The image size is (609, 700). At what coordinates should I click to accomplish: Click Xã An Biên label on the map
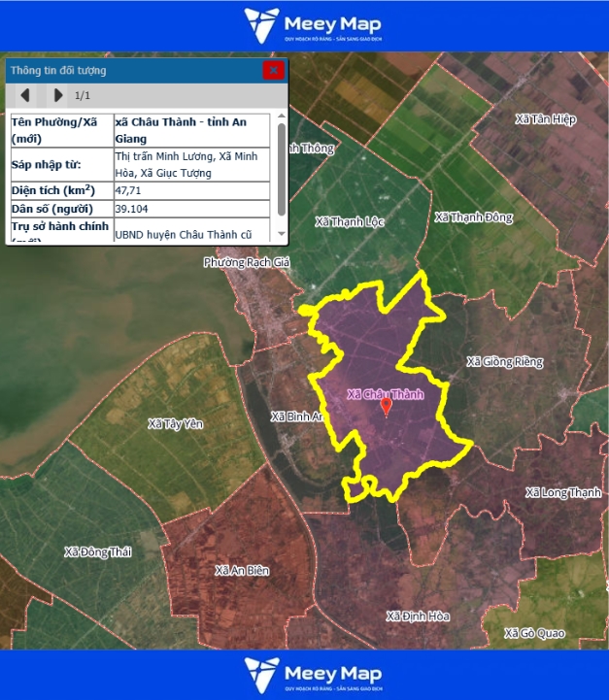[242, 570]
